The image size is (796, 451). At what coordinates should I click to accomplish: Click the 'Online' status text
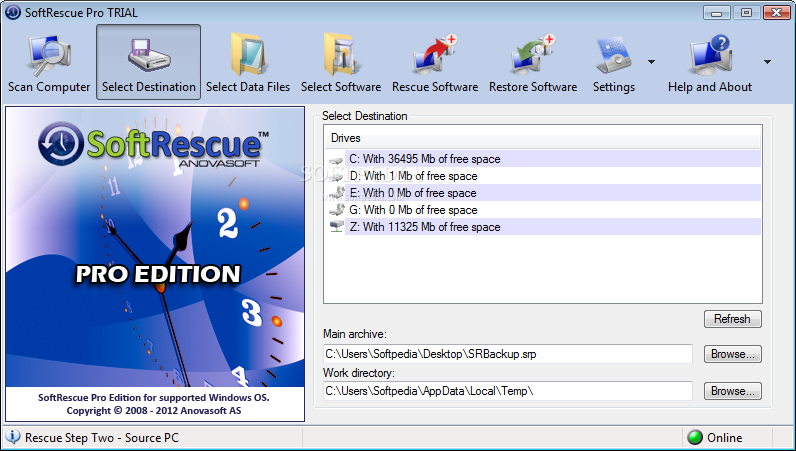[x=724, y=438]
